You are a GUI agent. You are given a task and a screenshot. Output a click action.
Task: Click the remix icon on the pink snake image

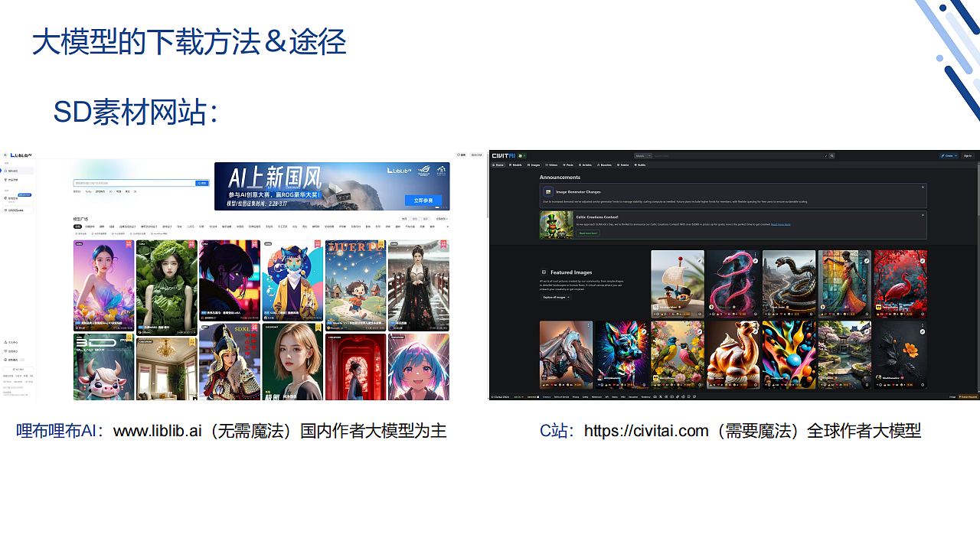click(756, 262)
